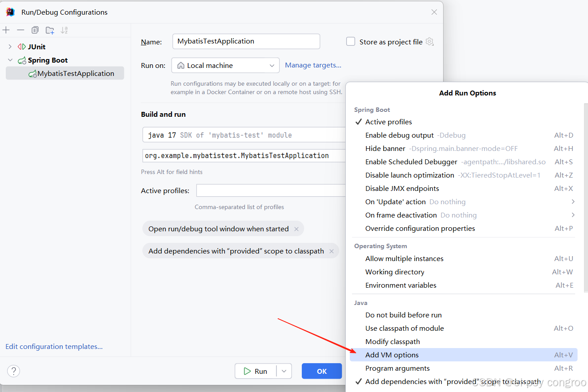Screen dimensions: 588x392
Task: Click the Active profiles input field
Action: coord(271,190)
